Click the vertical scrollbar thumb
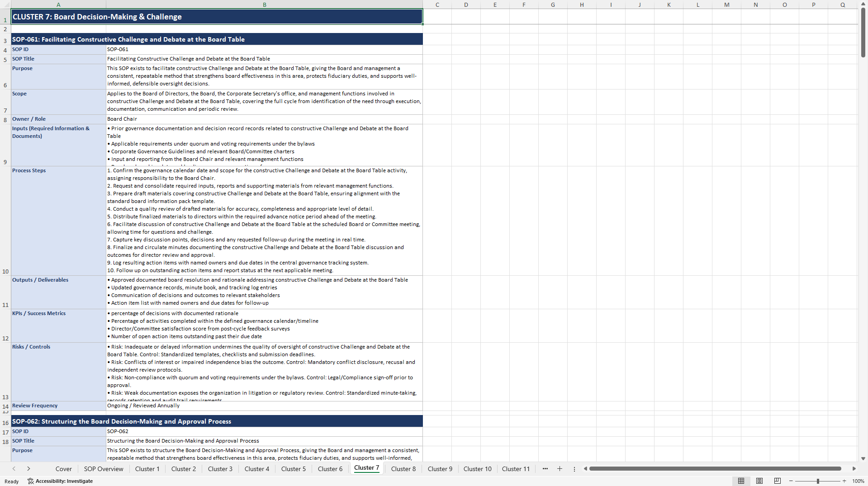The width and height of the screenshot is (868, 486). click(863, 33)
